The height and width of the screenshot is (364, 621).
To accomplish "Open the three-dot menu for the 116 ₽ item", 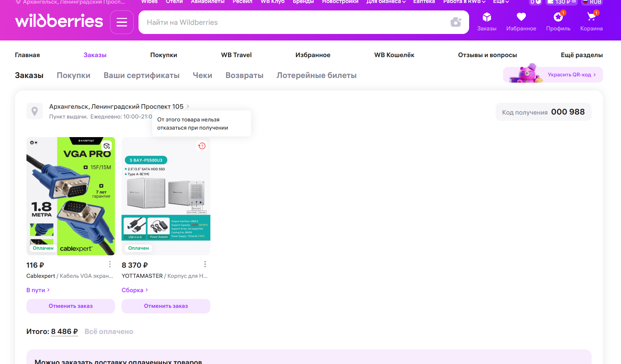I will point(110,264).
